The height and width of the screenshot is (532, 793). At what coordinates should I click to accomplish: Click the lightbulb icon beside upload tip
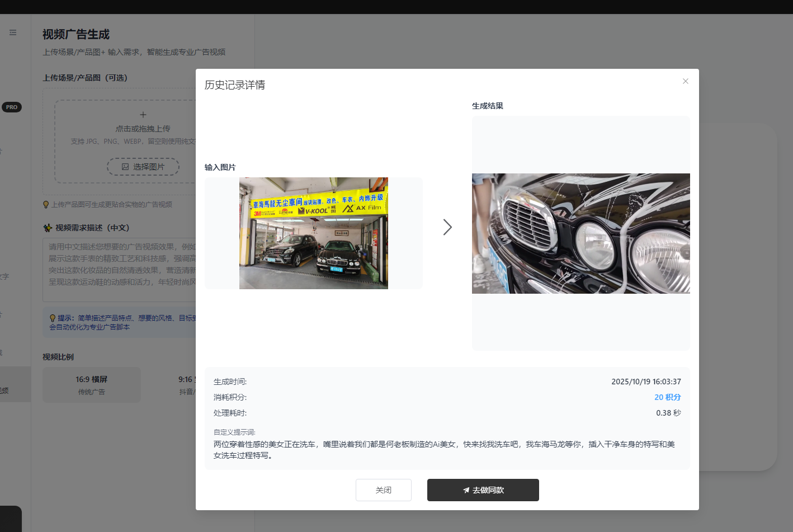[x=46, y=205]
